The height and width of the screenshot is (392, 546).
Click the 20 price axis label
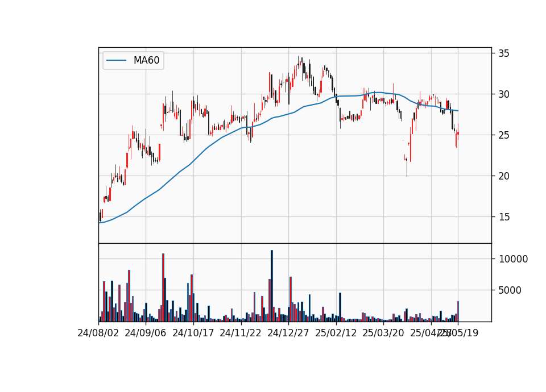click(503, 176)
